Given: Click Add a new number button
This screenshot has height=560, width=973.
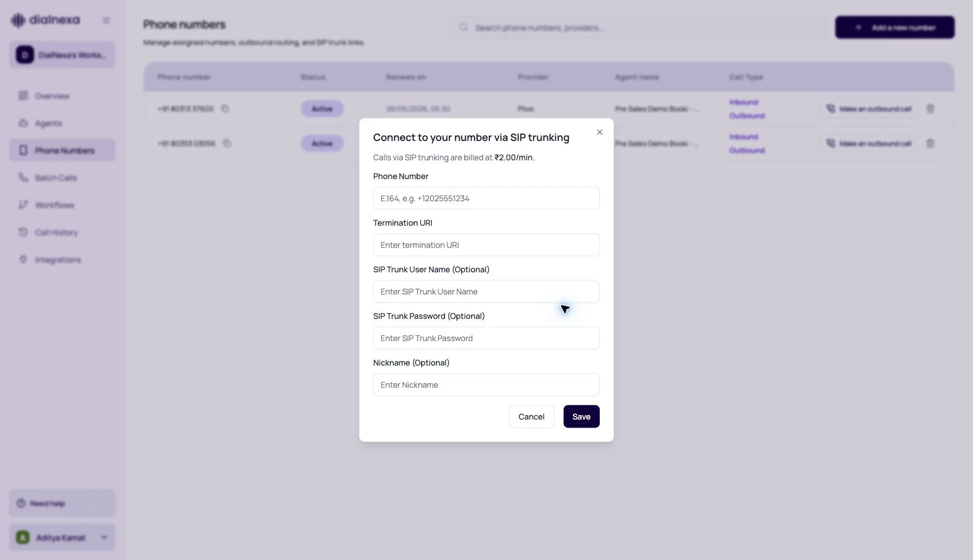Looking at the screenshot, I should pos(894,27).
